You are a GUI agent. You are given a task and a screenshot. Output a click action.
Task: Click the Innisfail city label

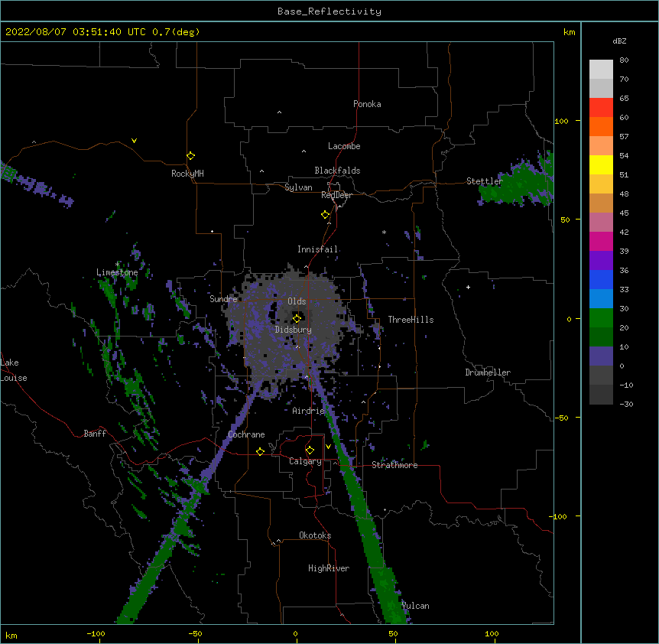(318, 249)
